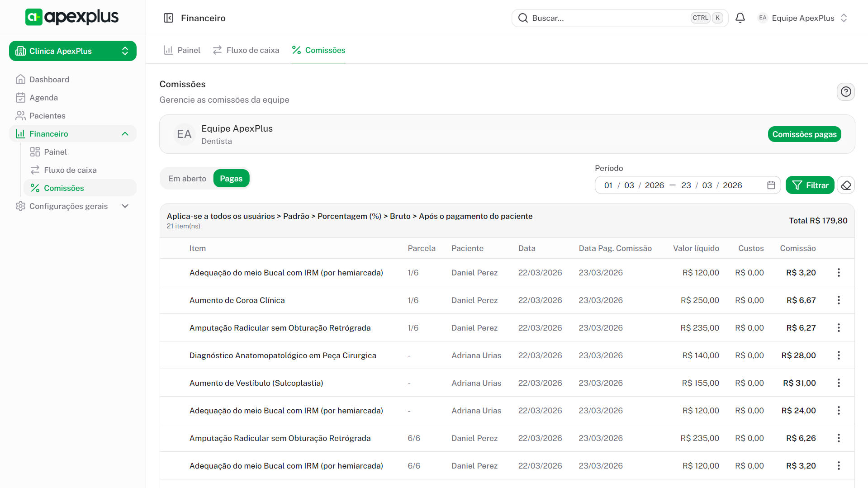Collapse the sidebar panel icon
Viewport: 868px width, 488px height.
168,18
